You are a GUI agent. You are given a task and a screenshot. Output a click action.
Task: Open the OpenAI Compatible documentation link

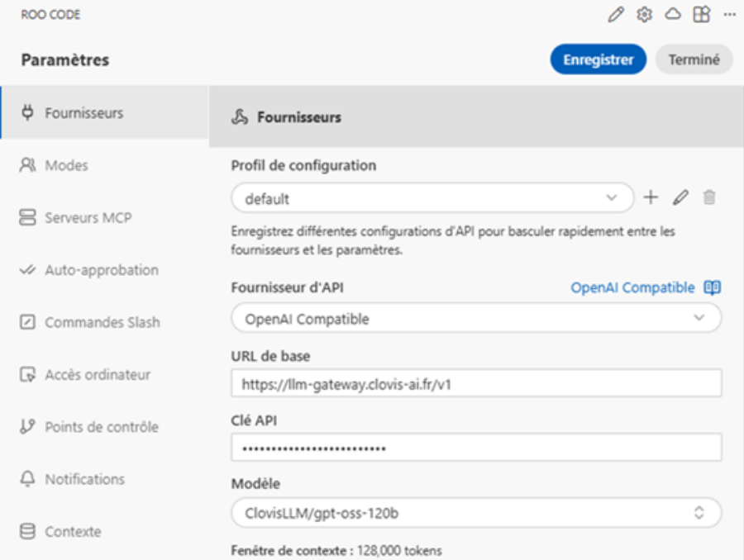click(x=632, y=287)
